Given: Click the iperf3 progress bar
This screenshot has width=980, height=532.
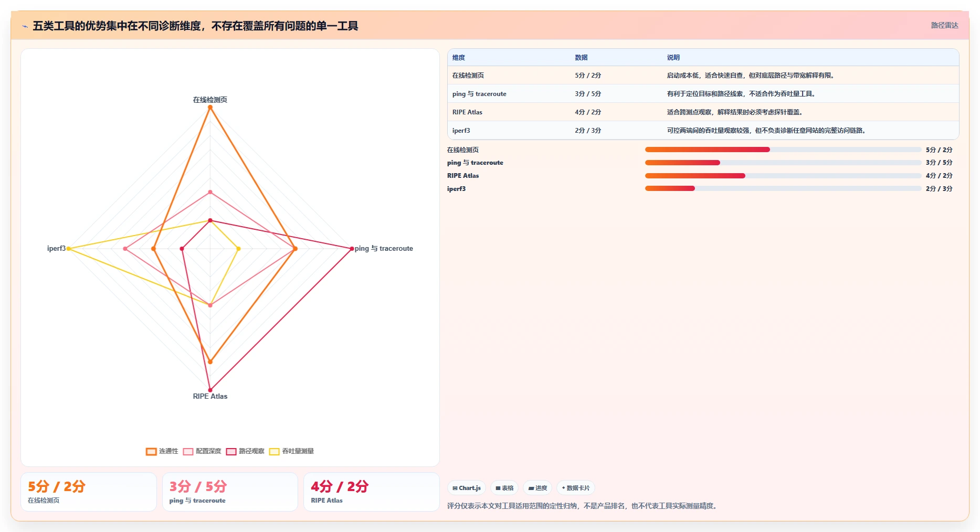Looking at the screenshot, I should pyautogui.click(x=783, y=188).
